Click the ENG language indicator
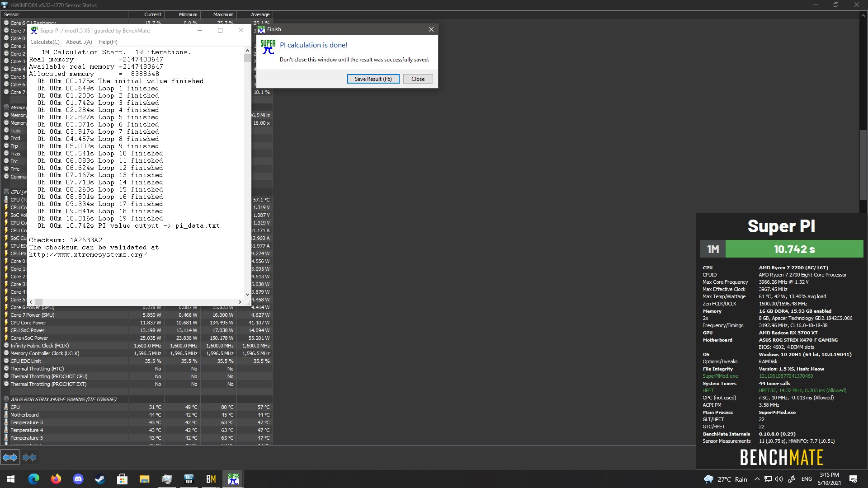The image size is (868, 488). tap(807, 479)
